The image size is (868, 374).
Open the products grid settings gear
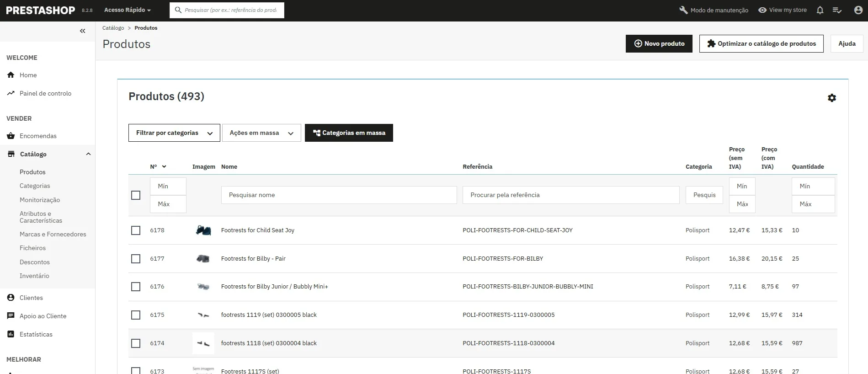coord(832,98)
